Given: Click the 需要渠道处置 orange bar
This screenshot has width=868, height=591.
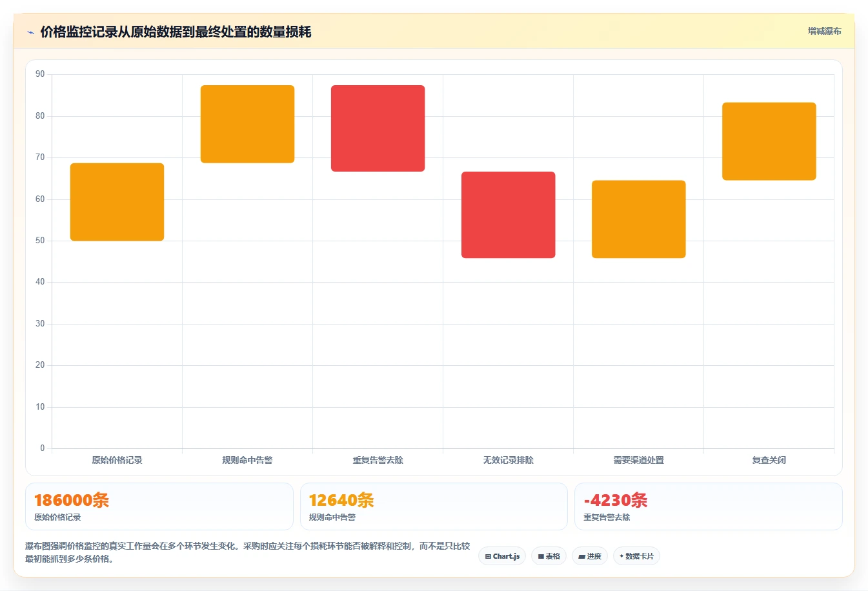Looking at the screenshot, I should coord(638,219).
